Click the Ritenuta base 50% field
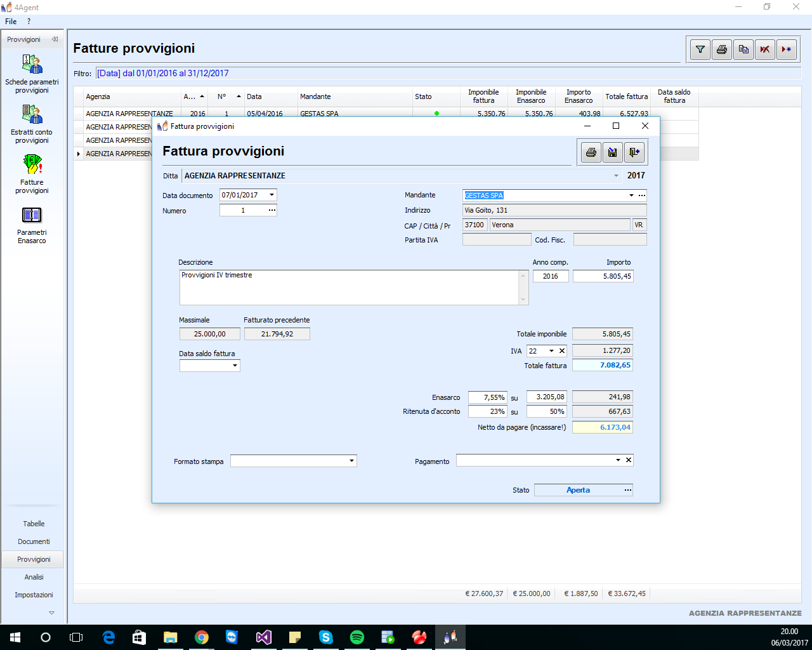812x650 pixels. (x=546, y=411)
